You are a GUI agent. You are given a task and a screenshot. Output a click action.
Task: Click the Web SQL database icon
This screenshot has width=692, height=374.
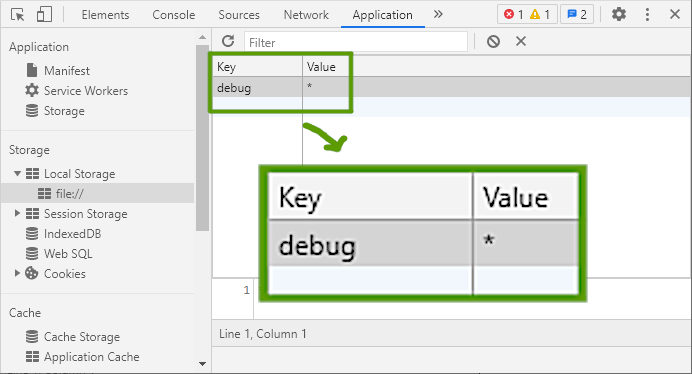(32, 253)
